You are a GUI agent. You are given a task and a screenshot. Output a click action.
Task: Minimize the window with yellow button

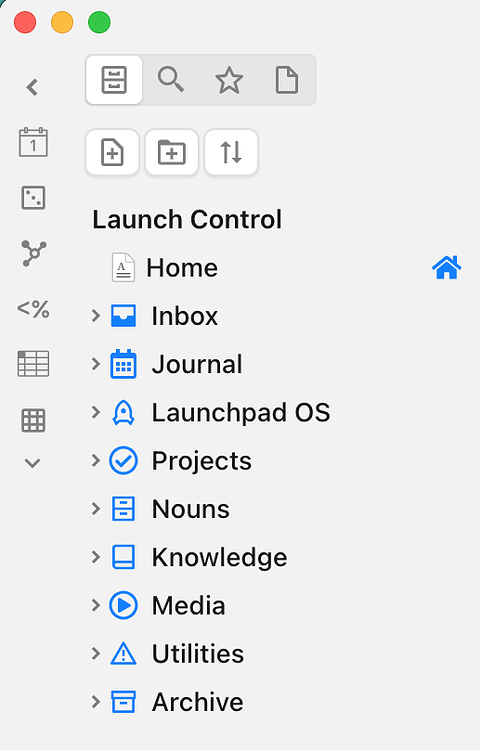(x=62, y=22)
